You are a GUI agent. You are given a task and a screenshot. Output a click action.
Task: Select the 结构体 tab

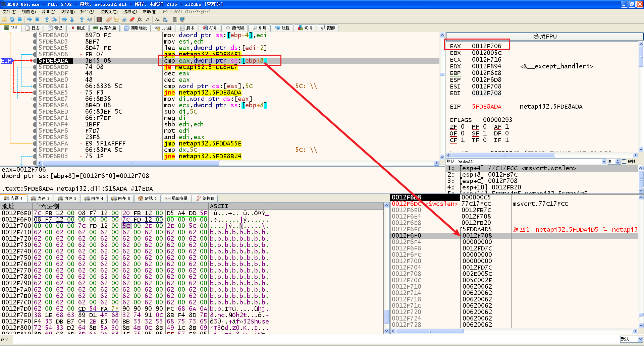point(205,198)
